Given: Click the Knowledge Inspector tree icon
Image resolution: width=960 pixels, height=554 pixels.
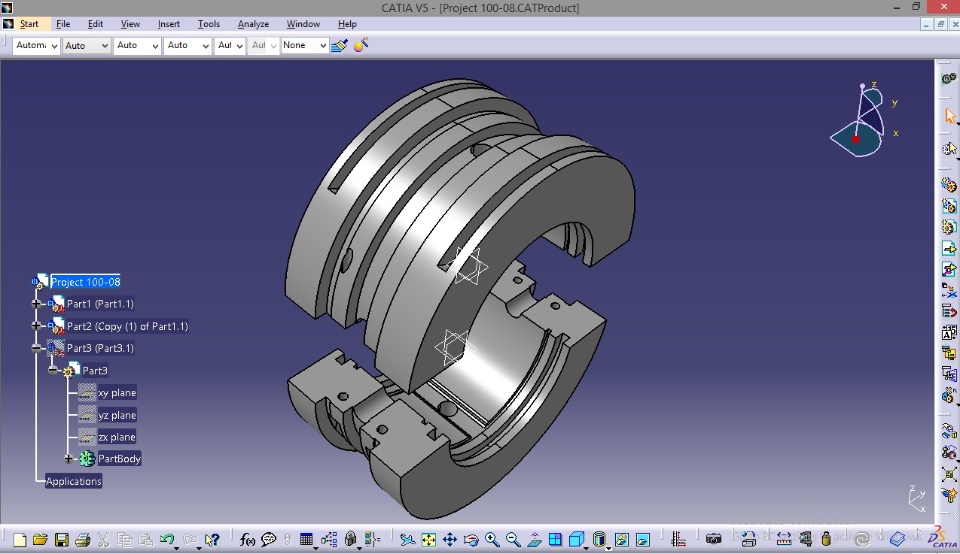Looking at the screenshot, I should pos(329,539).
